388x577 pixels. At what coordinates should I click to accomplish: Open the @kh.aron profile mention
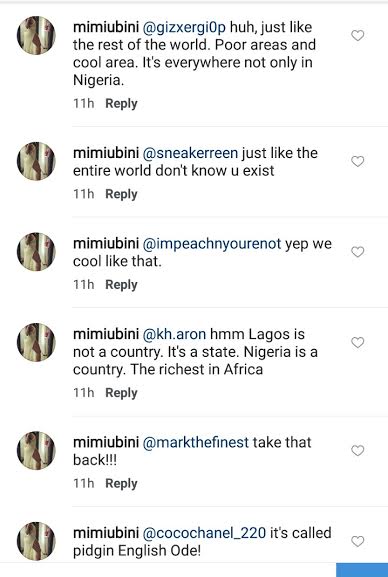coord(174,334)
